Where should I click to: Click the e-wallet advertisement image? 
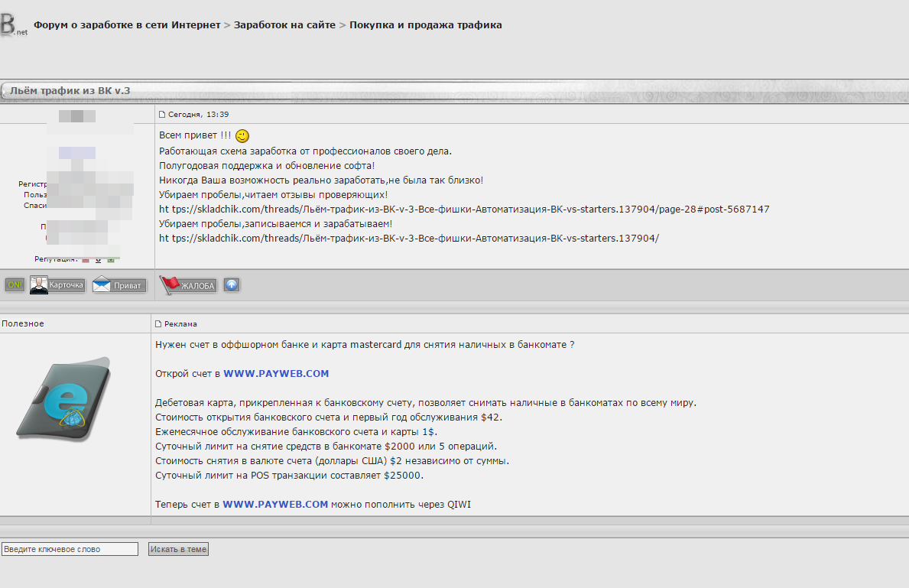(x=63, y=398)
